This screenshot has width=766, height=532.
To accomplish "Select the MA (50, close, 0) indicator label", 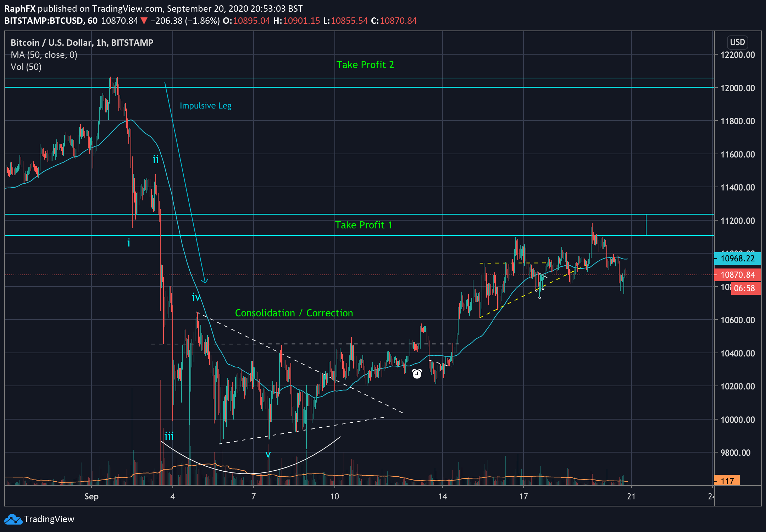I will pos(44,55).
